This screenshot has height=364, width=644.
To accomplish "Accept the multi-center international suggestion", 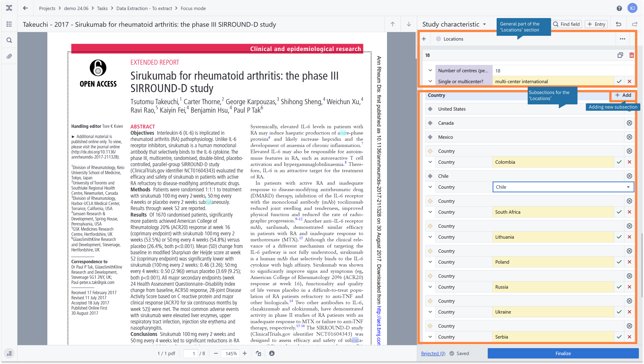I will (x=619, y=81).
